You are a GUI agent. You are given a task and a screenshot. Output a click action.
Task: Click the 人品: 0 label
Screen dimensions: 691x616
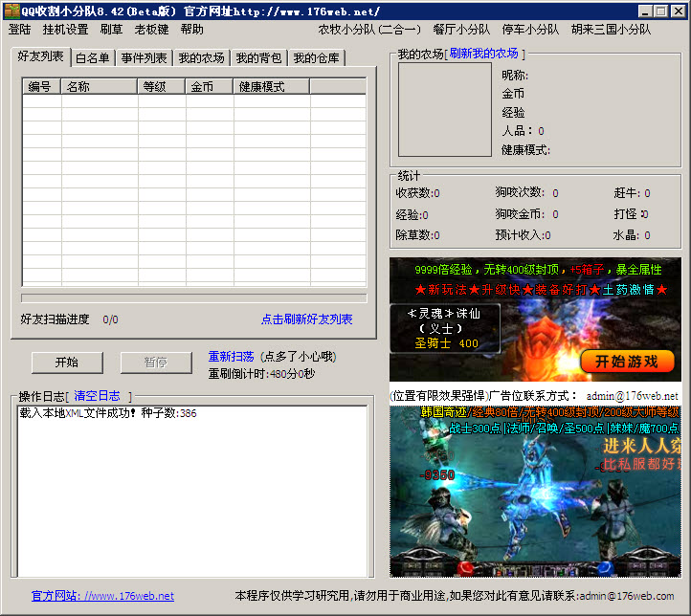[x=523, y=131]
